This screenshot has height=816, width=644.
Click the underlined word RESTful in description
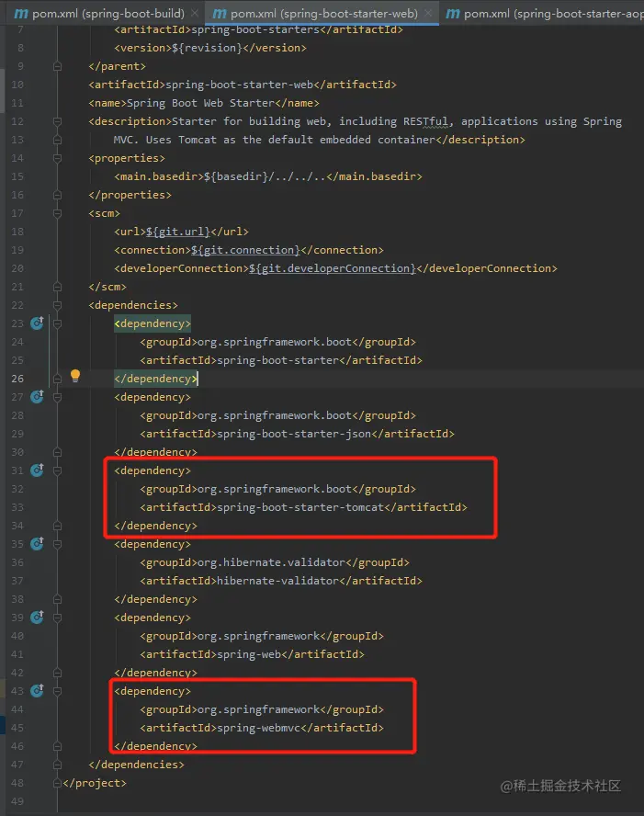(x=425, y=121)
